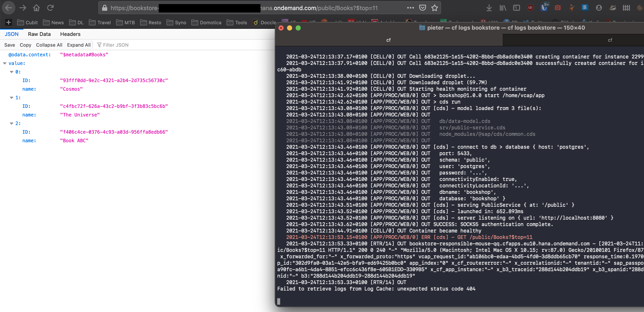Collapse JSON entry 0 containing Cosmos
Image resolution: width=644 pixels, height=312 pixels.
click(x=12, y=72)
